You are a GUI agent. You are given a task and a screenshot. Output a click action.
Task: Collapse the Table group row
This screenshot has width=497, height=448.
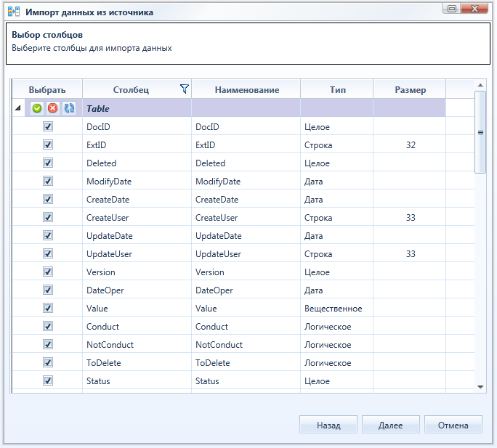tap(18, 108)
